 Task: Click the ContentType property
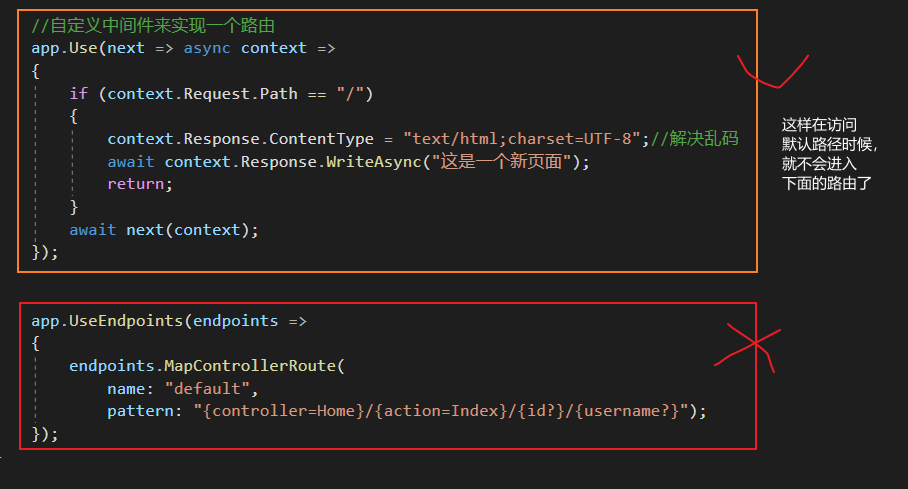click(322, 139)
